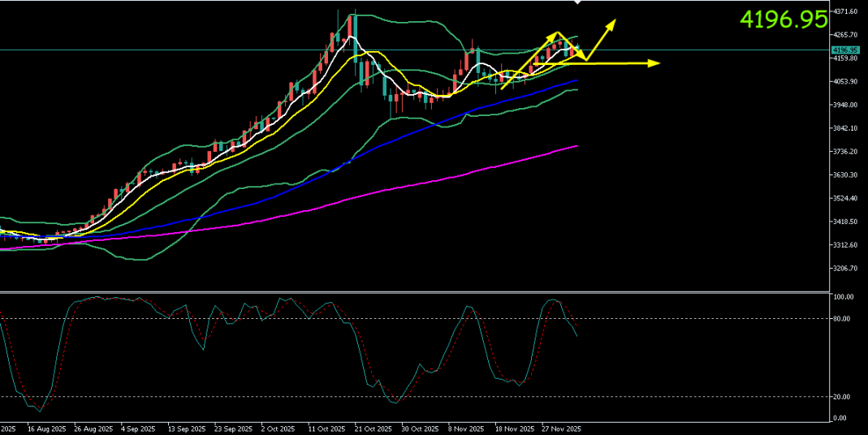Click the 4371.60 price axis label
Viewport: 868px width, 435px height.
845,11
